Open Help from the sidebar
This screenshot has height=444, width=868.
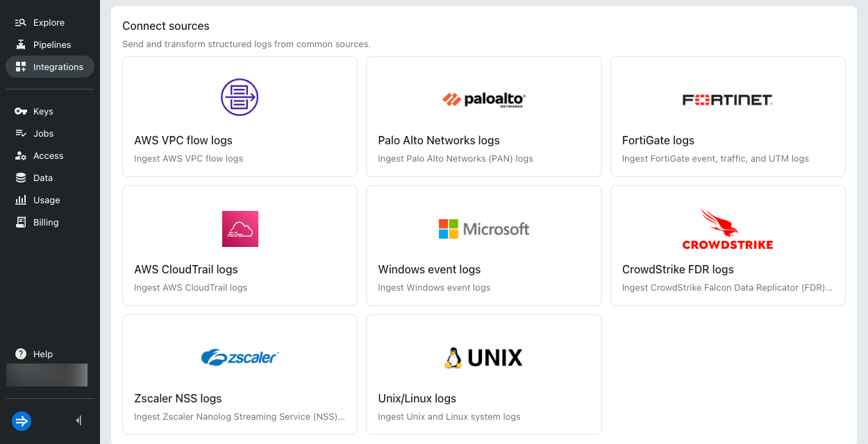(49, 354)
